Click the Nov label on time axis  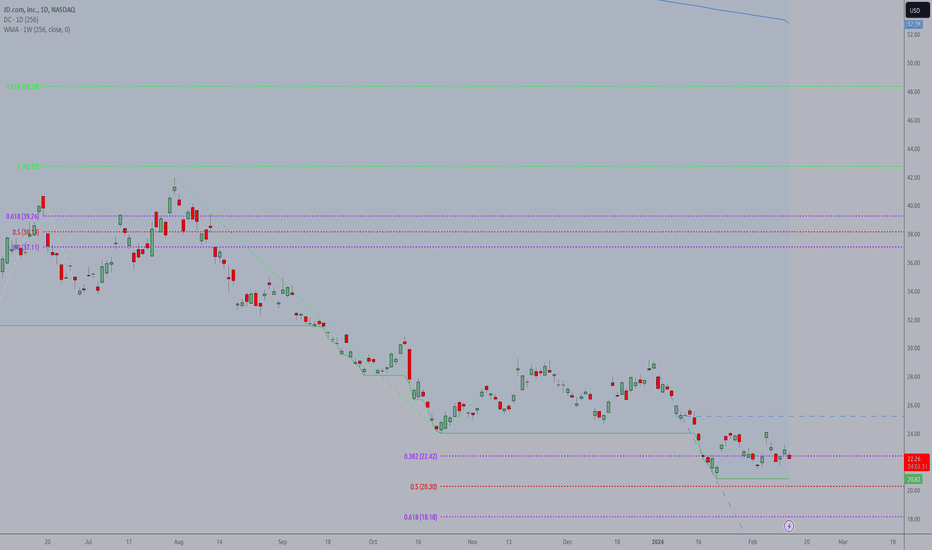pyautogui.click(x=473, y=542)
